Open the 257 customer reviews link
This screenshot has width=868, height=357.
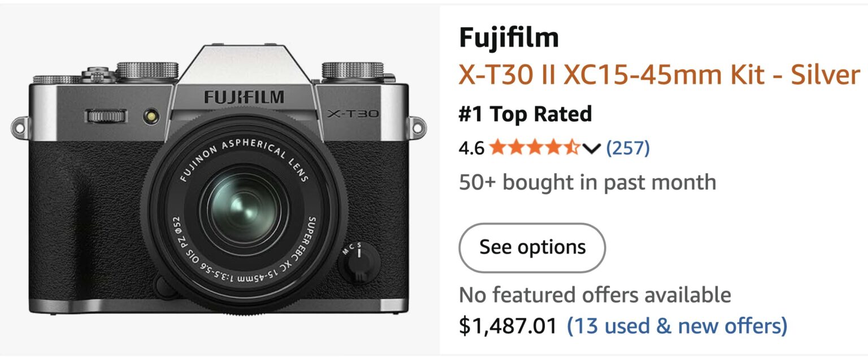tap(627, 148)
